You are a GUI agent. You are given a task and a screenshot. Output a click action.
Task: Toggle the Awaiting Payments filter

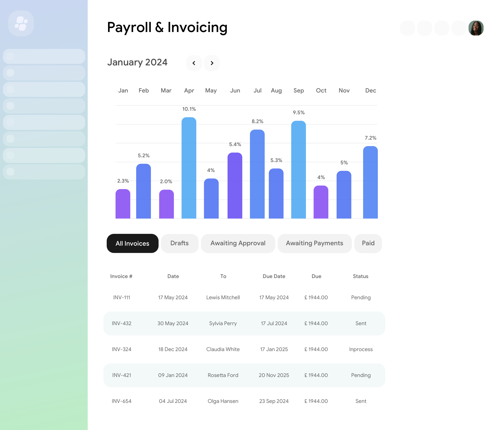[315, 243]
